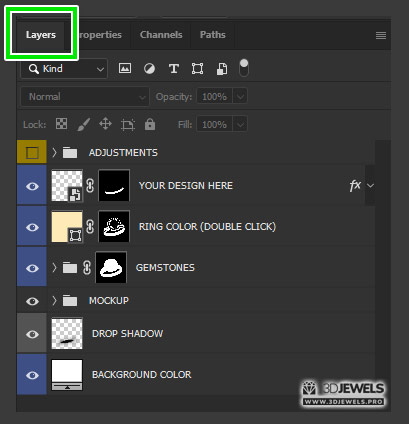Click link icon on YOUR DESIGN HERE layer

pos(90,186)
